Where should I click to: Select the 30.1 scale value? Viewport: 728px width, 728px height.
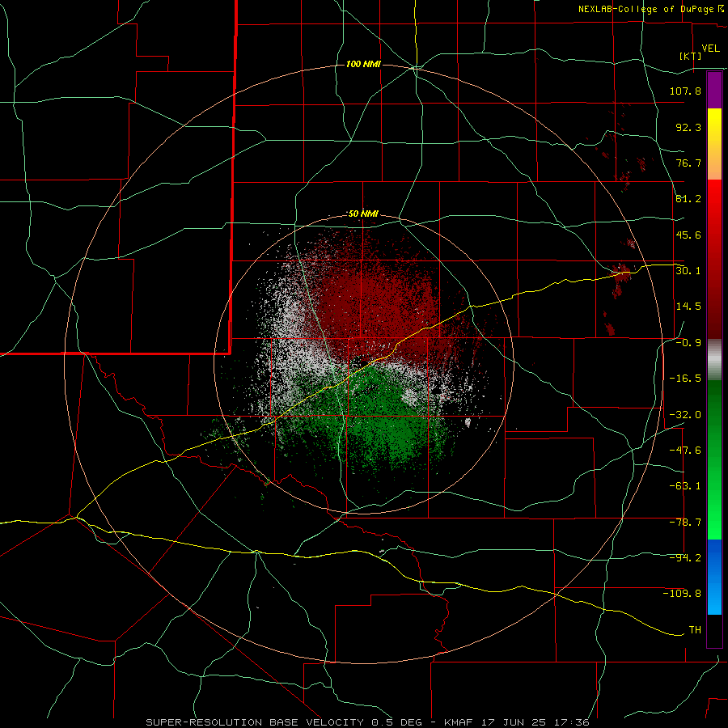pyautogui.click(x=688, y=271)
